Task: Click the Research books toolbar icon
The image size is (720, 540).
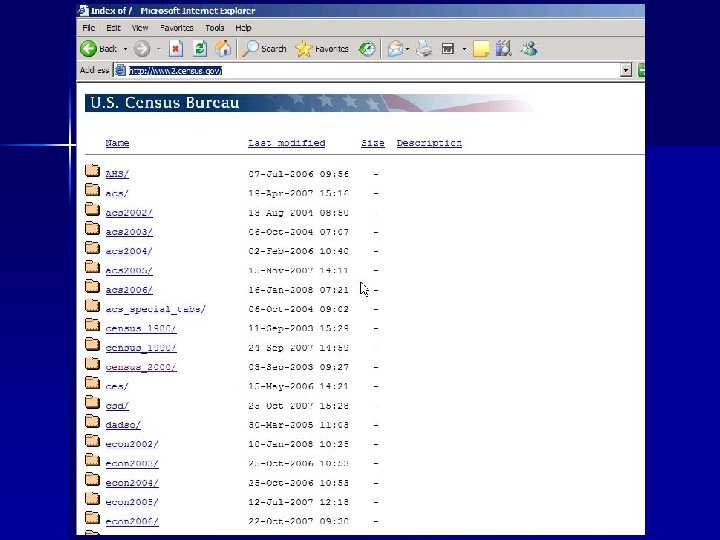Action: coord(503,49)
